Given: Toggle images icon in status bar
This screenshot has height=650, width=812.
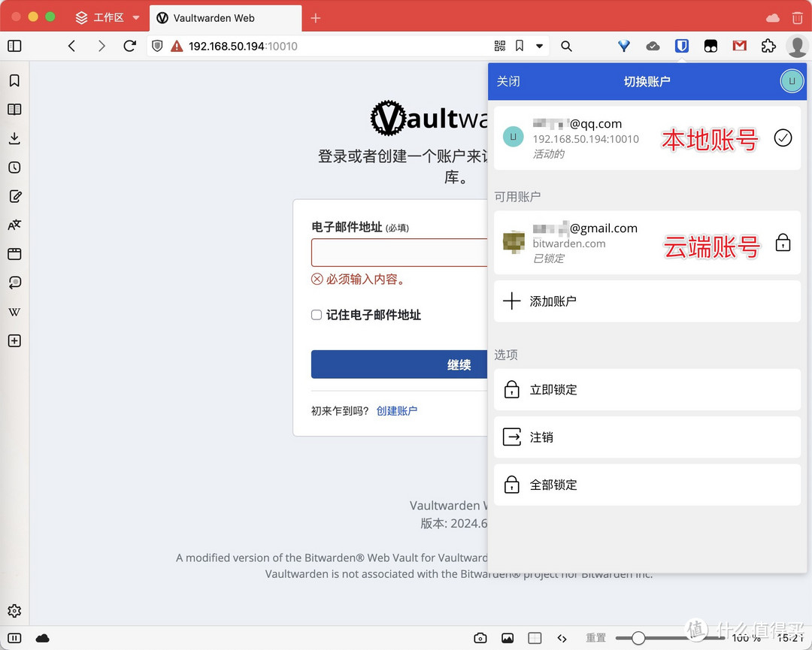Looking at the screenshot, I should tap(507, 638).
